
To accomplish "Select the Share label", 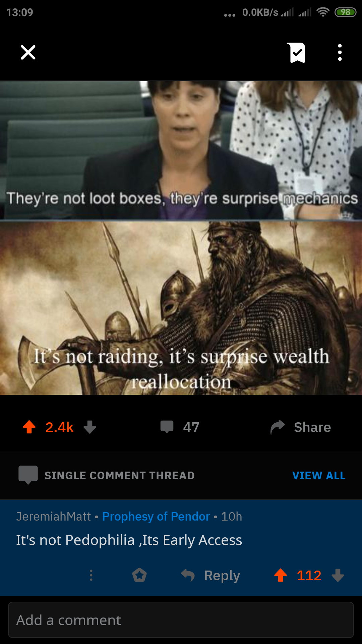I will (x=312, y=427).
